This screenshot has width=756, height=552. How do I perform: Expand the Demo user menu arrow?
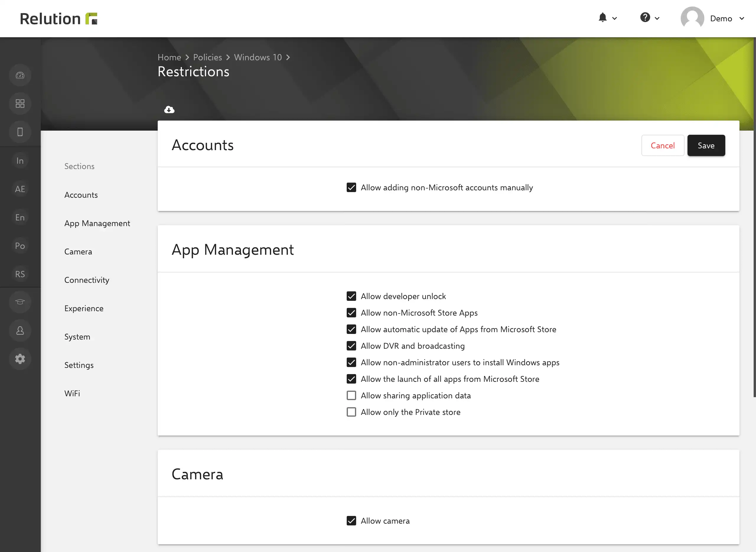pos(742,19)
